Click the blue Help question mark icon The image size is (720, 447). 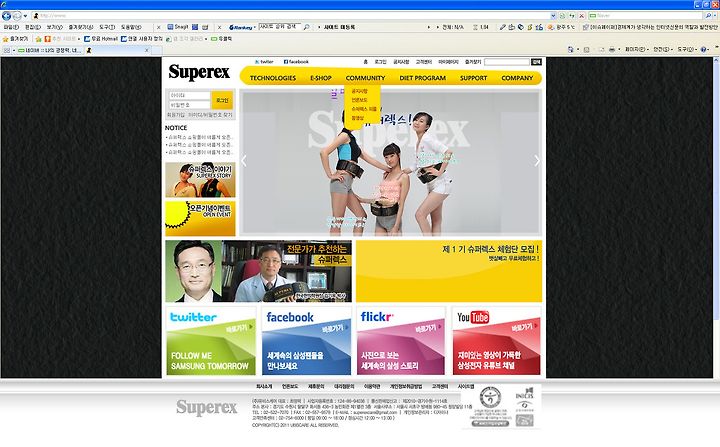click(703, 49)
